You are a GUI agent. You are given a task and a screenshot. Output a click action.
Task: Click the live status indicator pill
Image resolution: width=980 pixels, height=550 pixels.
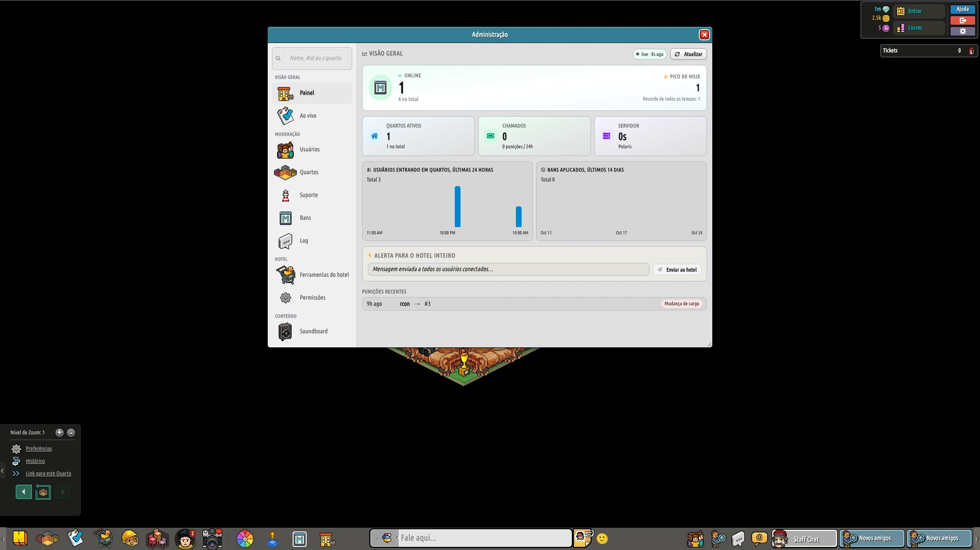tap(650, 54)
